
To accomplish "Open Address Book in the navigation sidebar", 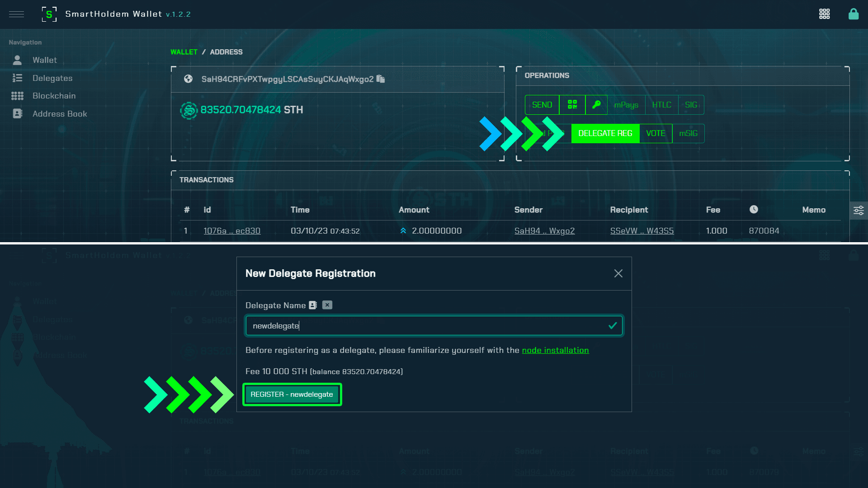I will click(x=60, y=114).
